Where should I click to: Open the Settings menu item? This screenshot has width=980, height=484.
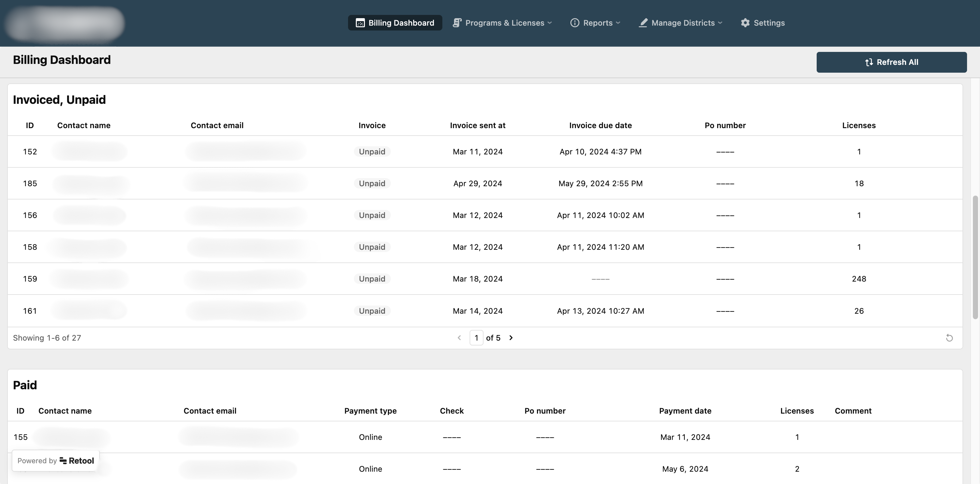tap(763, 23)
